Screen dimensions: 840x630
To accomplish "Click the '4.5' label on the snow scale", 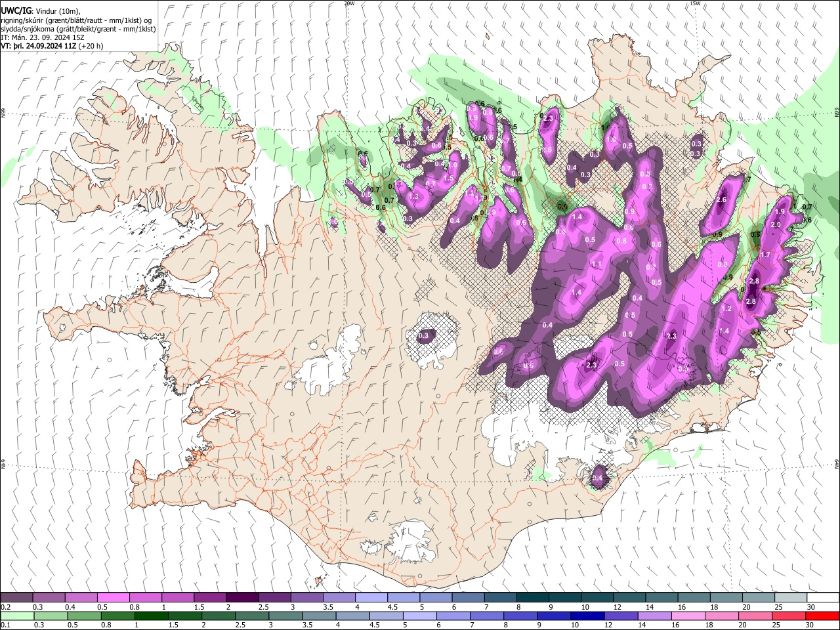I will tap(392, 607).
